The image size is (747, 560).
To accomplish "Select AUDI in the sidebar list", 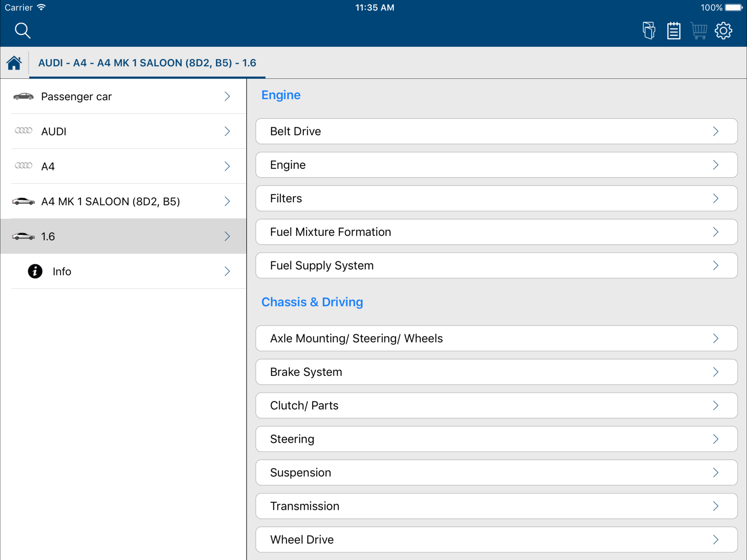I will 123,132.
